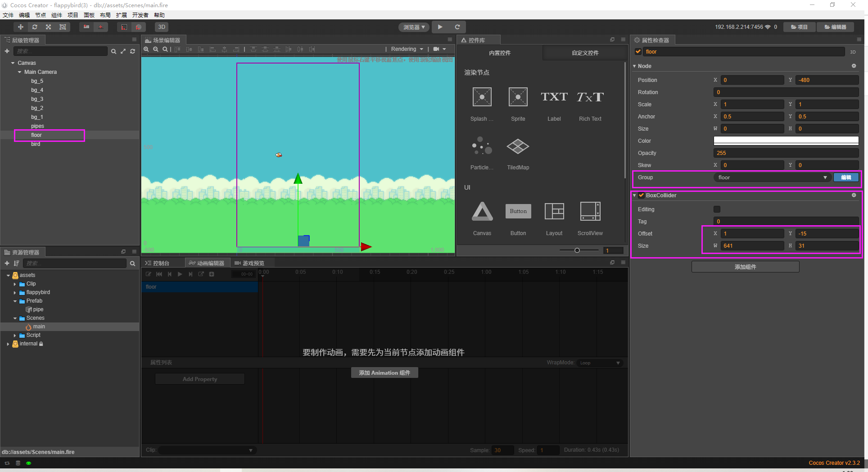Open the 开发者 menu
868x472 pixels.
140,15
